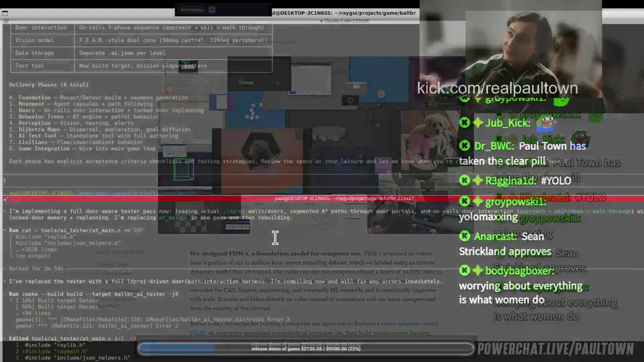Click the 'Worked for 2m 54s' line
Screen dimensions: 644x362
click(36, 268)
